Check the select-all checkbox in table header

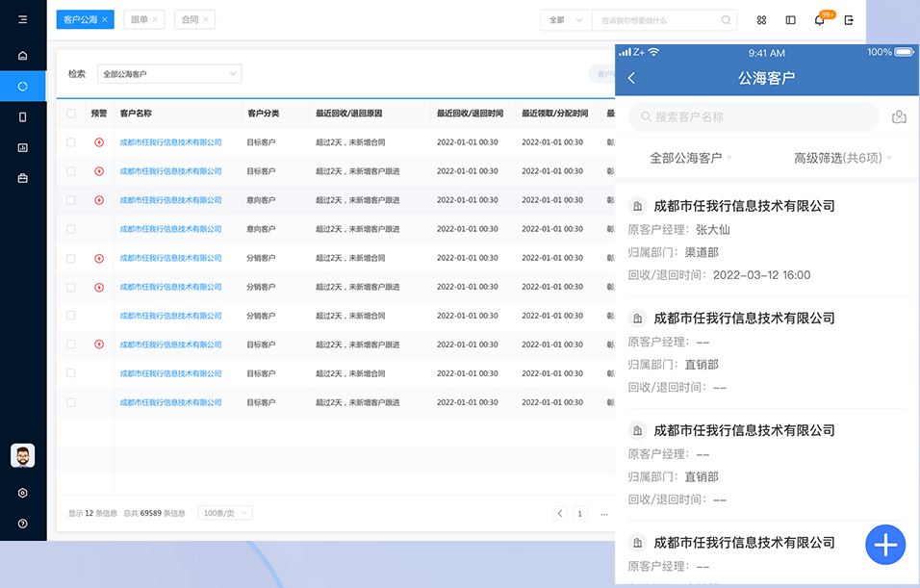pos(70,113)
